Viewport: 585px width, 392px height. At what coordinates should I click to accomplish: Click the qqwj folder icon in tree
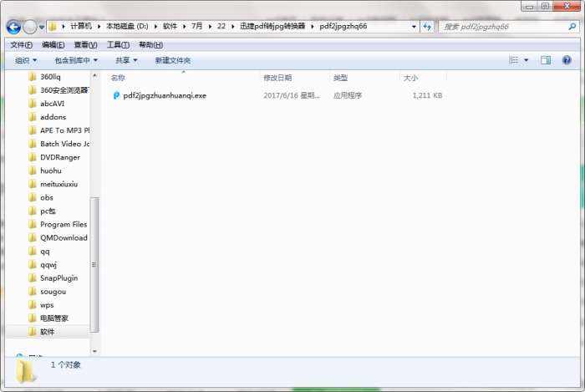coord(33,264)
